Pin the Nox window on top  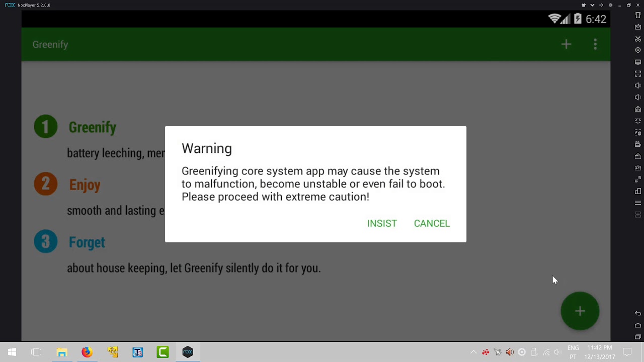[602, 5]
